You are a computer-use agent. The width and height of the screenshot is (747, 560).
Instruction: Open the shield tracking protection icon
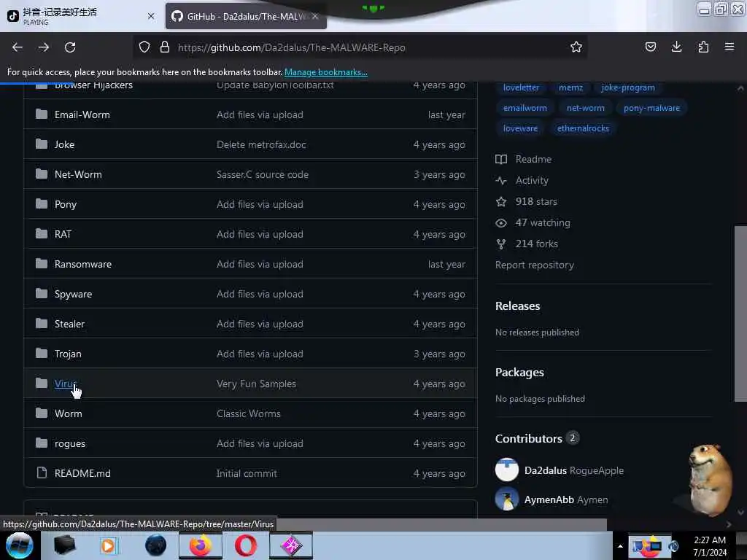coord(144,47)
